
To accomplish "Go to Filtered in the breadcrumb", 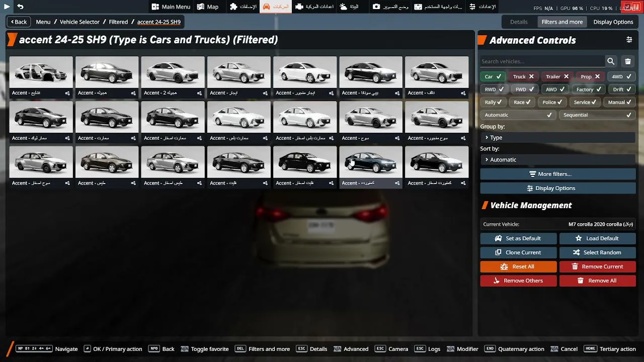I will pos(118,22).
